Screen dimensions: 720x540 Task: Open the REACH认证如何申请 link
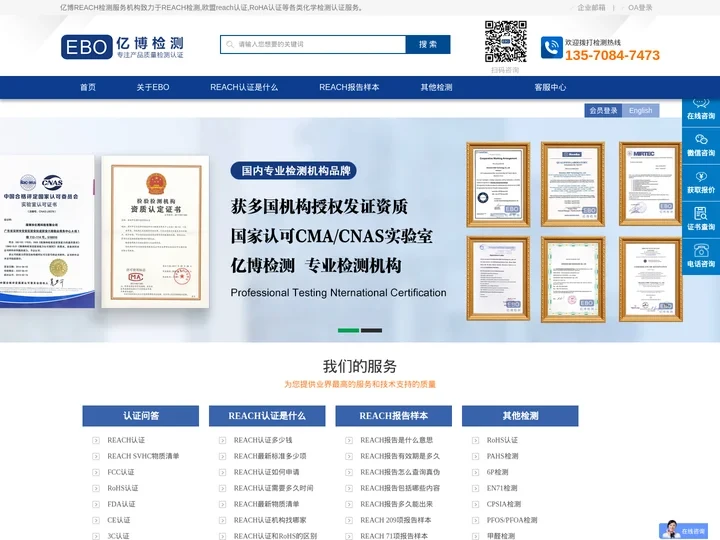point(266,472)
